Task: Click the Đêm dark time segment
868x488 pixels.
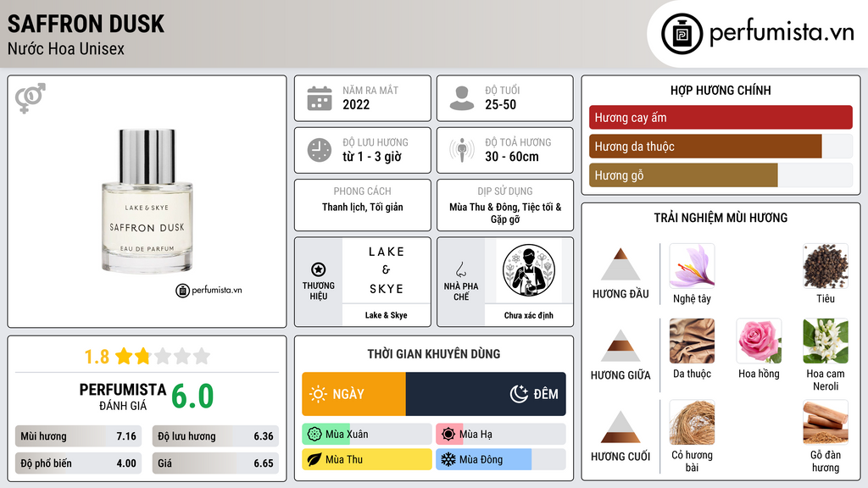Action: click(x=486, y=394)
